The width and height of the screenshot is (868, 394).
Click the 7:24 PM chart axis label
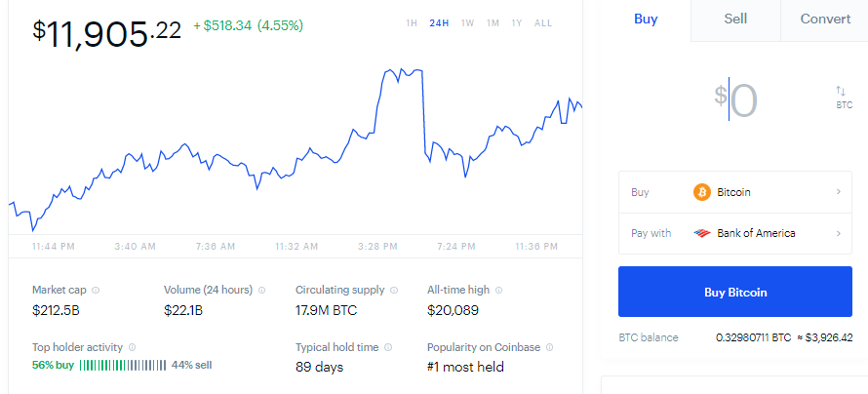[x=455, y=246]
